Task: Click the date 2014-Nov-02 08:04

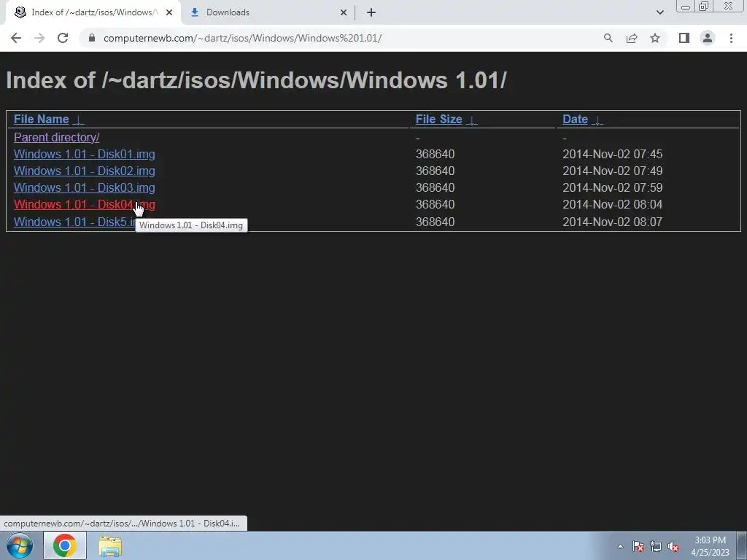Action: tap(612, 204)
